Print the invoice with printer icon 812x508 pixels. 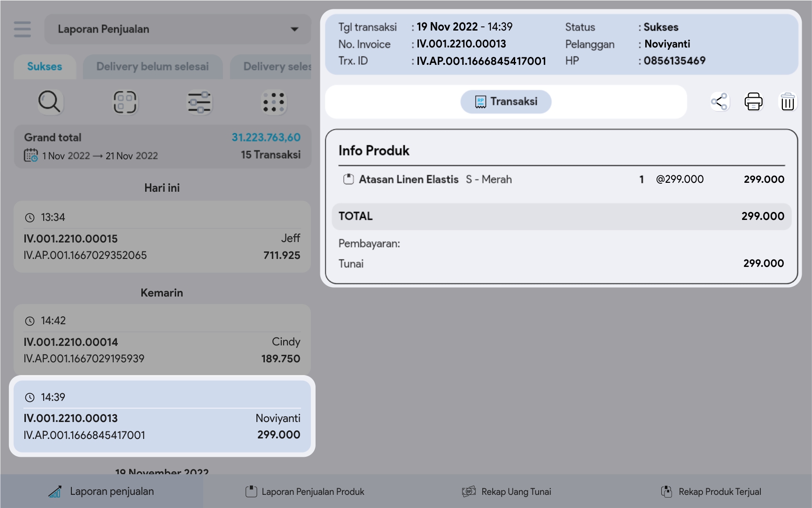(x=753, y=102)
